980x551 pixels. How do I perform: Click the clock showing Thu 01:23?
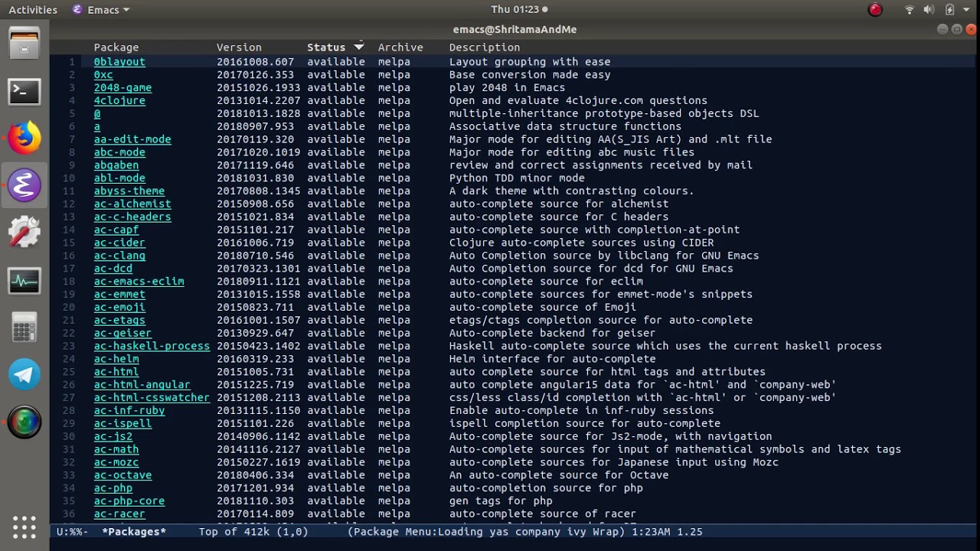coord(514,10)
